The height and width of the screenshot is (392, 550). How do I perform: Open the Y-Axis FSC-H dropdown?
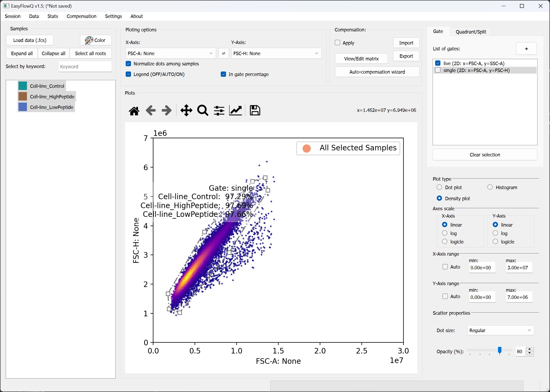[x=276, y=54]
